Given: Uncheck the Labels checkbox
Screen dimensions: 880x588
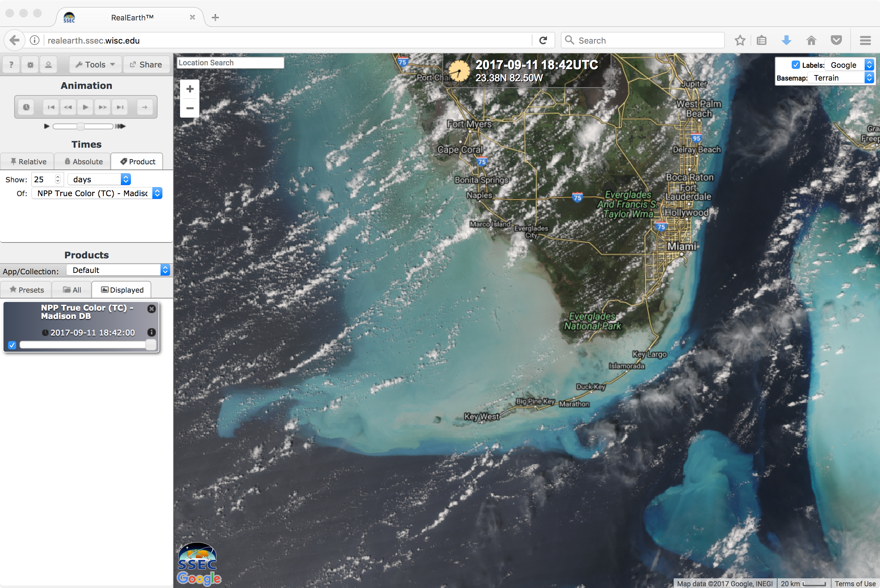Looking at the screenshot, I should (795, 65).
